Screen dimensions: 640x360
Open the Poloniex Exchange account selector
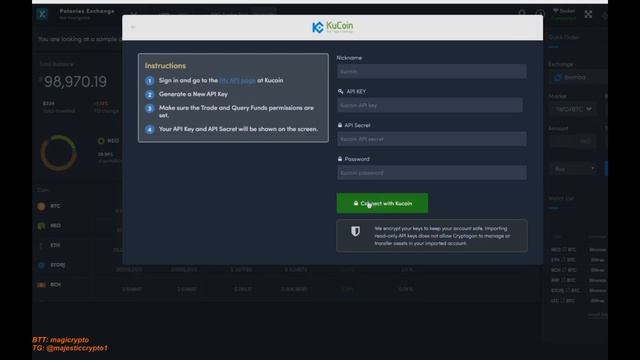click(87, 14)
